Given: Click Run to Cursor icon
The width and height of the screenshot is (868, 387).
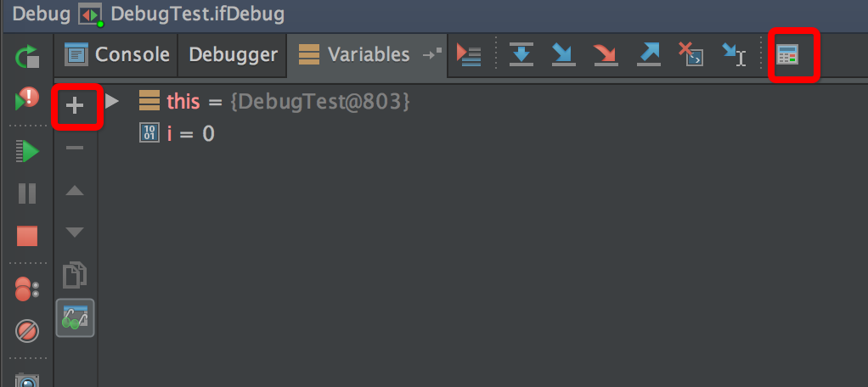Looking at the screenshot, I should click(x=734, y=54).
